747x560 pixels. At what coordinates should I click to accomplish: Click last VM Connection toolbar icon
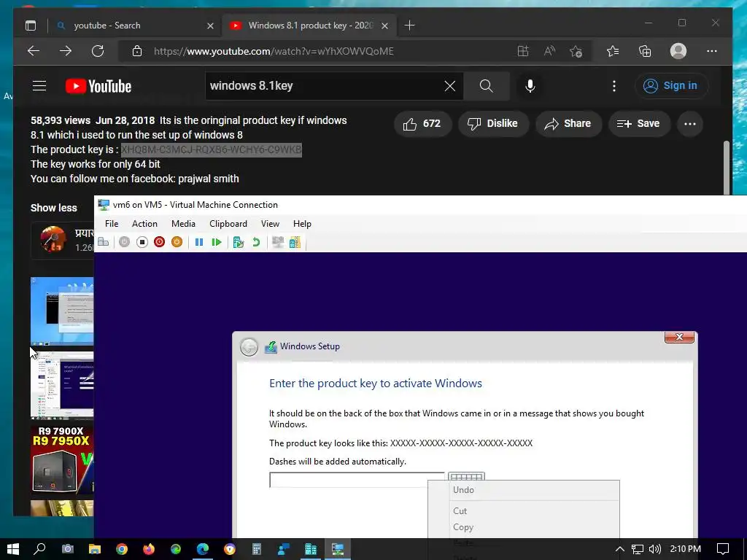[295, 242]
